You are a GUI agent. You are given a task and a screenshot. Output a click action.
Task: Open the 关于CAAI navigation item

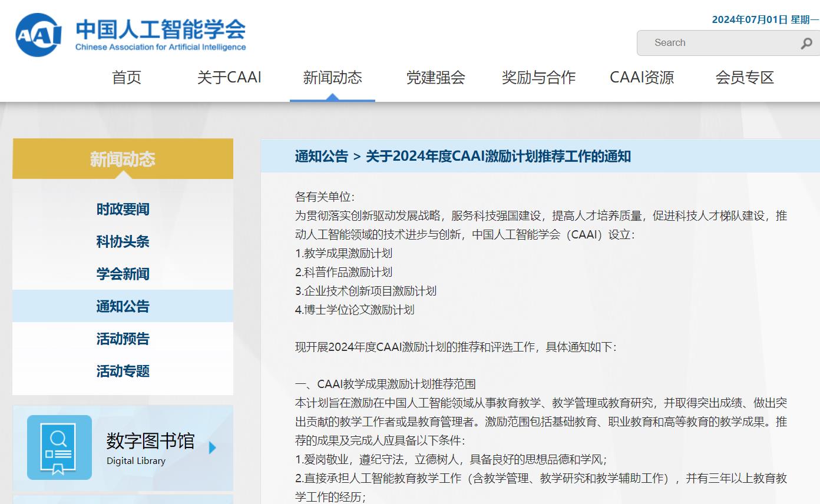point(229,77)
